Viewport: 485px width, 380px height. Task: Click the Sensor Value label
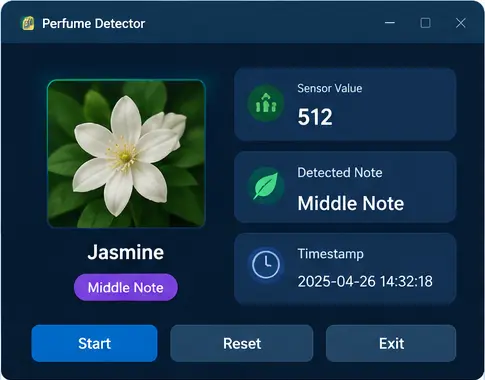330,88
